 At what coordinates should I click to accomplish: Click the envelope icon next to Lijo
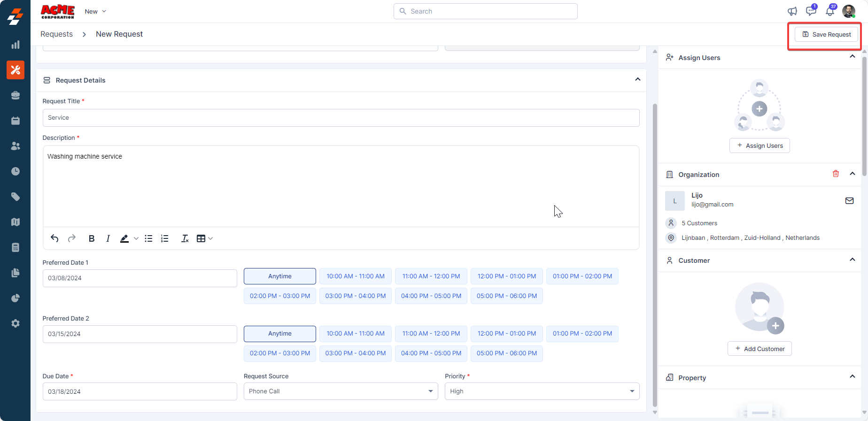849,201
